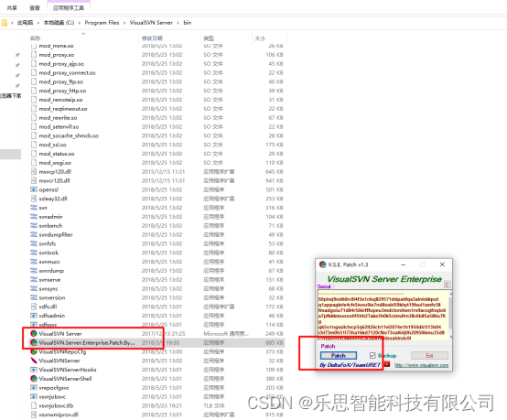Open the 应用程序工具 ribbon tab
This screenshot has width=507, height=420.
click(69, 7)
